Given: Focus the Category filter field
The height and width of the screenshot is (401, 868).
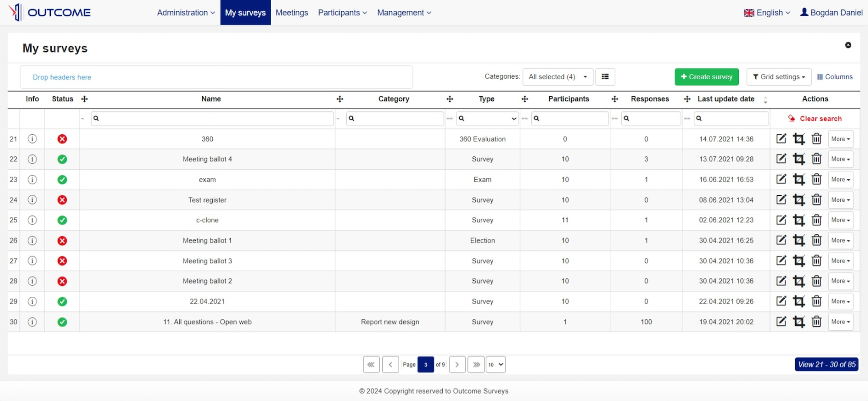Looking at the screenshot, I should (395, 118).
